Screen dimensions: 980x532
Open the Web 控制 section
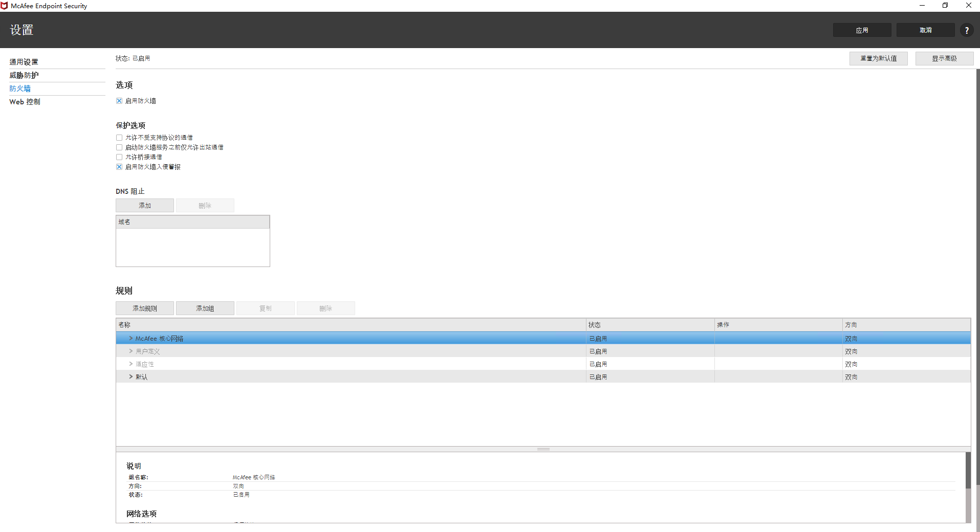25,102
